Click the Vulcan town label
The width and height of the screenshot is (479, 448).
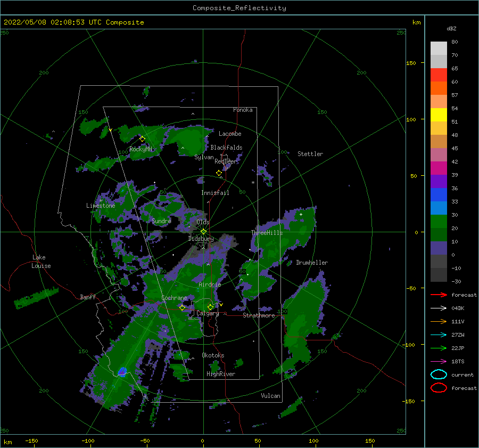coord(271,396)
